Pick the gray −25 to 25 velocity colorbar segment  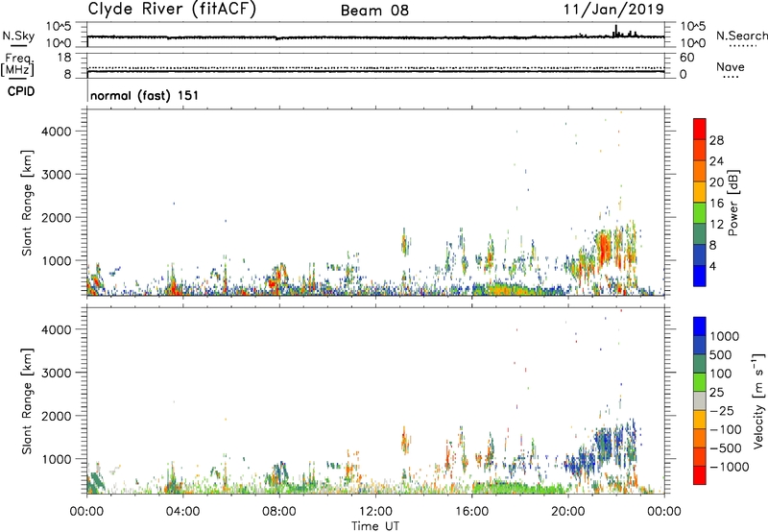pos(700,400)
